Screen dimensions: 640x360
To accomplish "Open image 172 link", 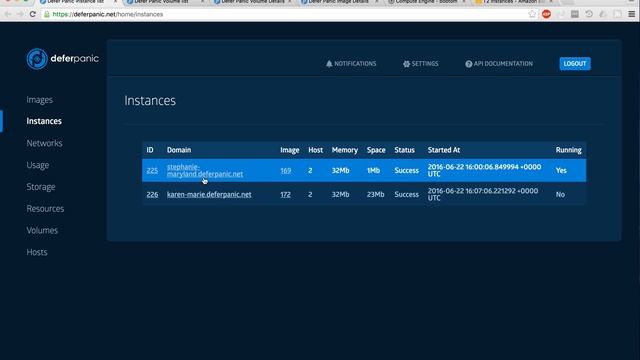I will click(285, 195).
